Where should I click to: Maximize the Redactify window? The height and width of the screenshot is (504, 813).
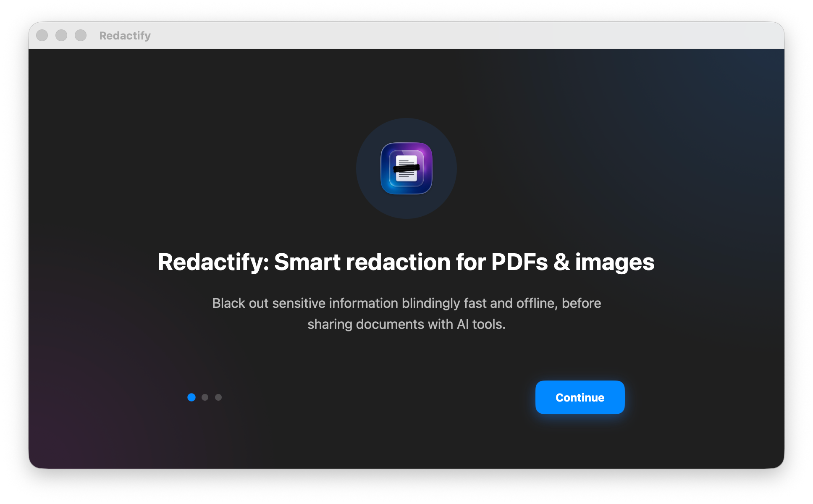(81, 35)
